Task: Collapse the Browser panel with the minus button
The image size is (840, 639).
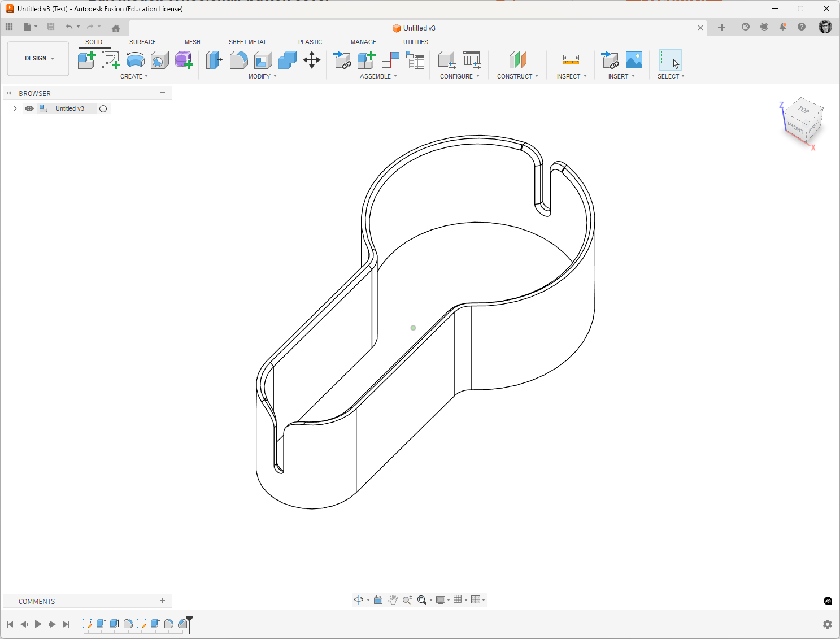Action: (x=163, y=93)
